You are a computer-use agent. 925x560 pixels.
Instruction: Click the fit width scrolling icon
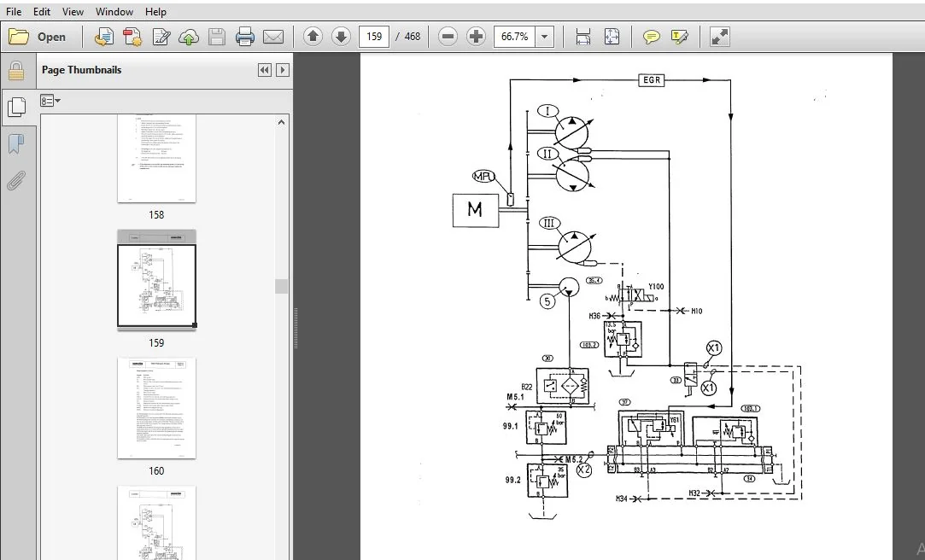583,37
